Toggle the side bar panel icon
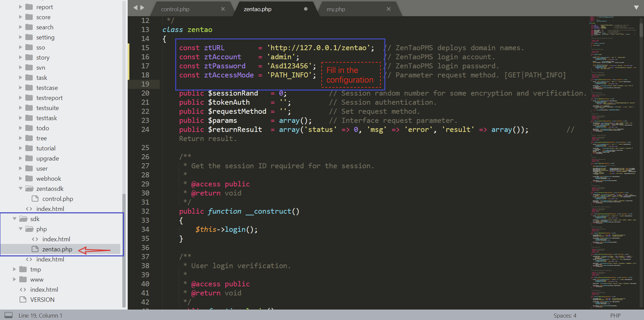 (x=8, y=315)
